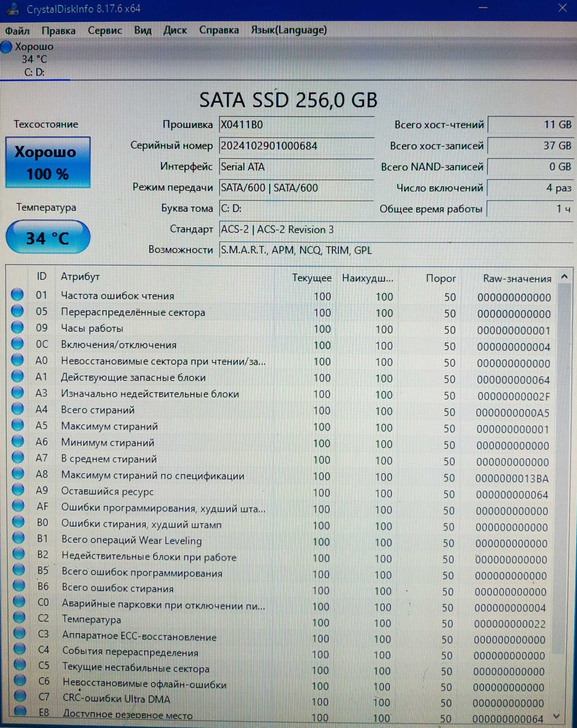Click the Raw-значения column header
Viewport: 577px width, 728px height.
click(x=517, y=279)
